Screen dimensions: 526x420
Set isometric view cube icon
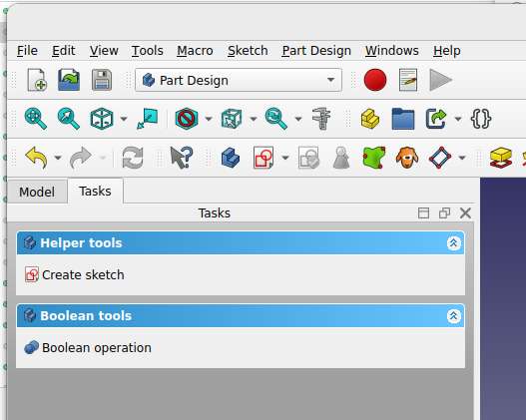click(102, 119)
